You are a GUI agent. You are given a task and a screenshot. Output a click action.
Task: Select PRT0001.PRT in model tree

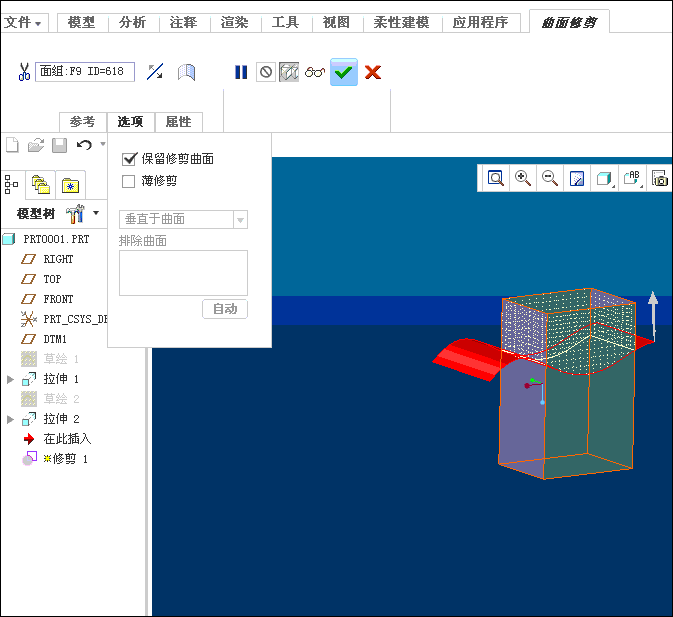click(x=56, y=239)
